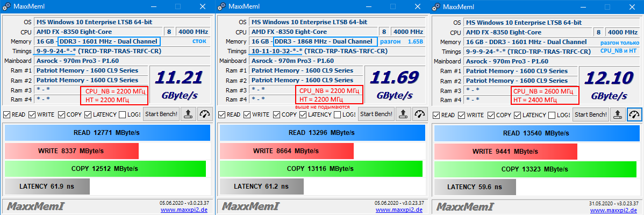Click the COPY 13116 MByte/s bar
Screen dimensions: 644x215
(321, 169)
